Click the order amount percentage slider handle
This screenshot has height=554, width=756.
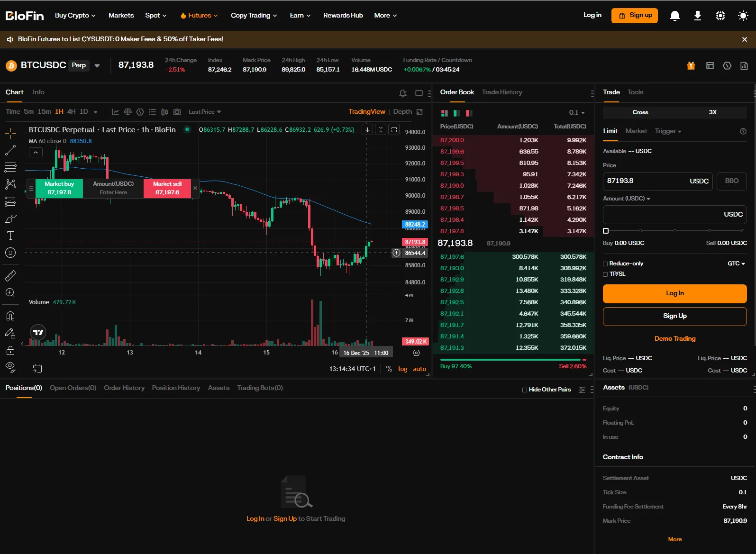click(x=606, y=231)
